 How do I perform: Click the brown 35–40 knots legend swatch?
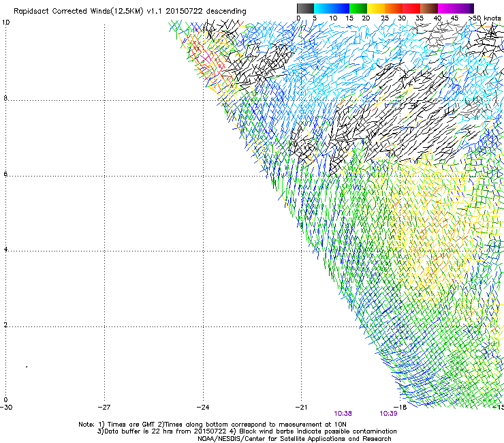429,8
